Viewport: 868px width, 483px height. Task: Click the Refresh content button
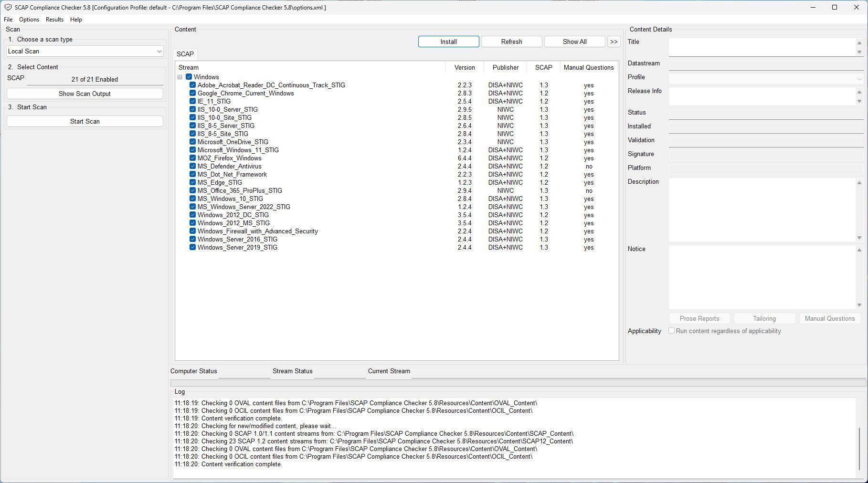[511, 42]
